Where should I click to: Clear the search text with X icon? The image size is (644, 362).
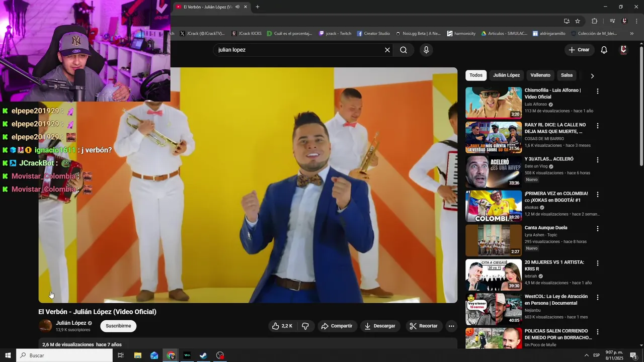point(387,50)
